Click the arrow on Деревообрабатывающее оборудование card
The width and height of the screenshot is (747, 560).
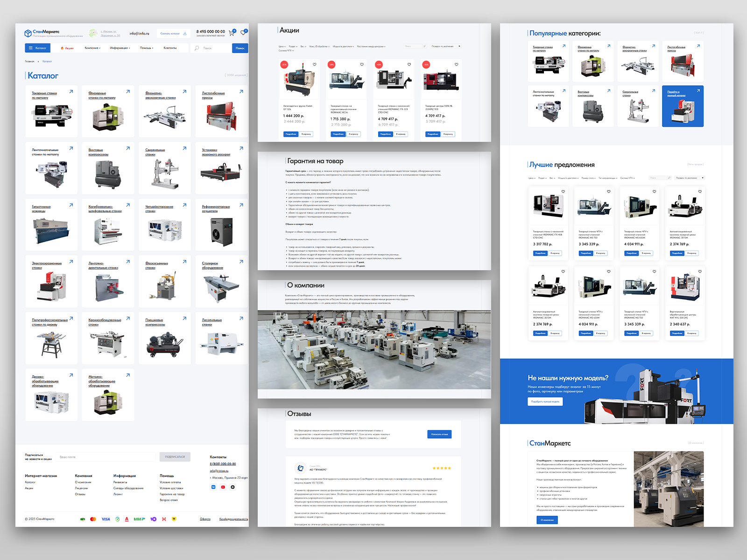point(71,375)
